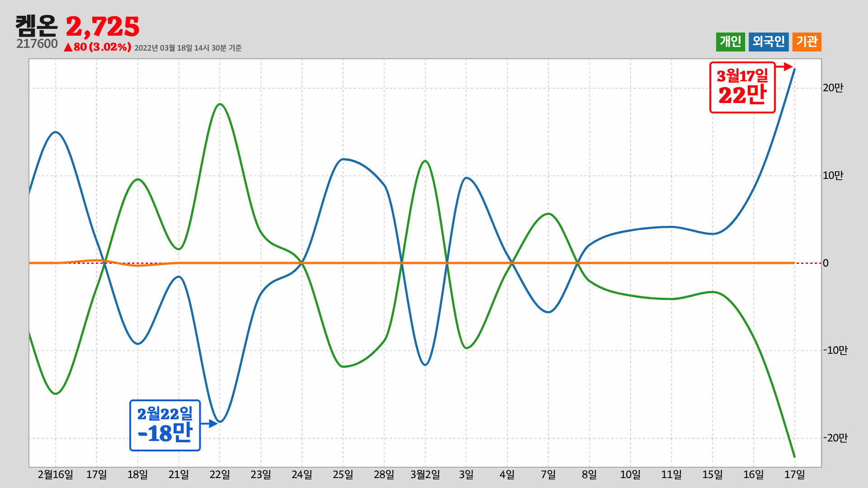Click the 10일 x-axis label
Image resolution: width=868 pixels, height=488 pixels.
(630, 474)
